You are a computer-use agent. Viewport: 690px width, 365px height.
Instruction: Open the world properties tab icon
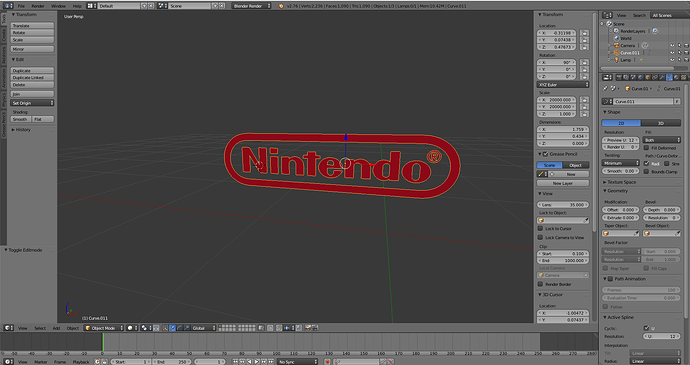640,77
